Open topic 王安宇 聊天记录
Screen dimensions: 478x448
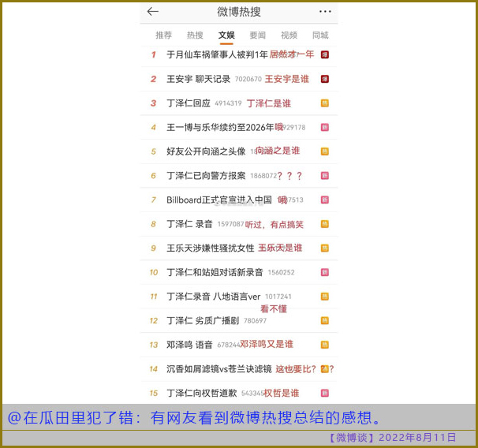pyautogui.click(x=198, y=79)
